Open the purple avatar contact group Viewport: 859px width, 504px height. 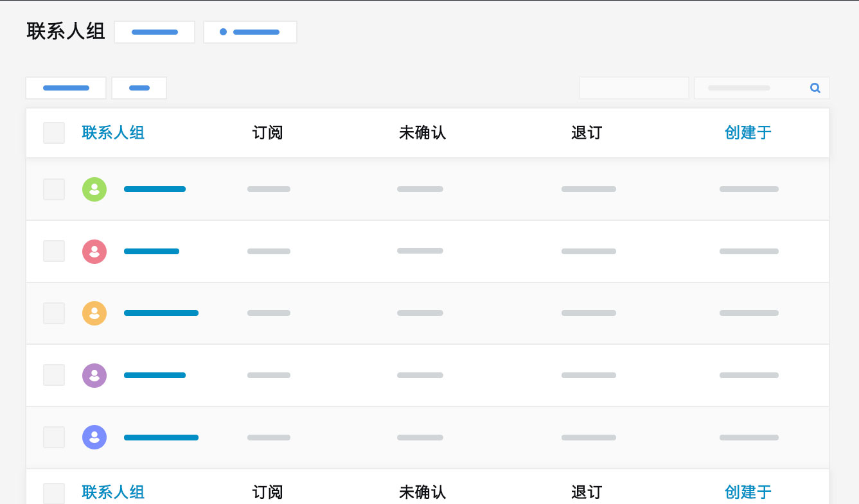pos(94,376)
